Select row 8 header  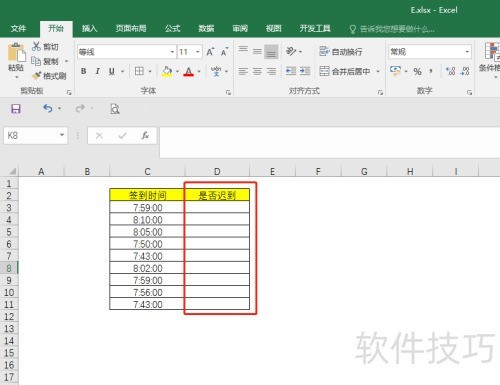9,268
